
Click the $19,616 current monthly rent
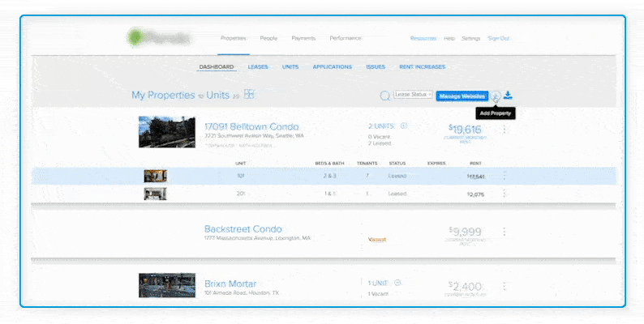465,130
